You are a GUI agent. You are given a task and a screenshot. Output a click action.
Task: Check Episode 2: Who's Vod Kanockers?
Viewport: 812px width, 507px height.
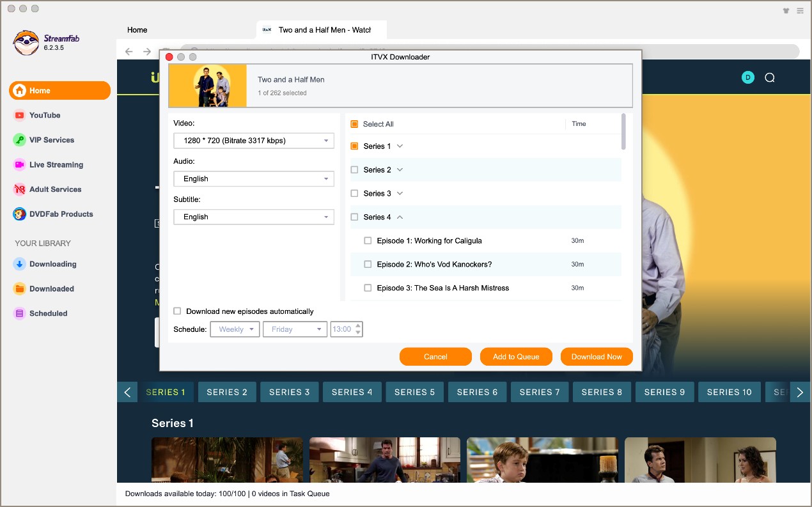click(368, 265)
